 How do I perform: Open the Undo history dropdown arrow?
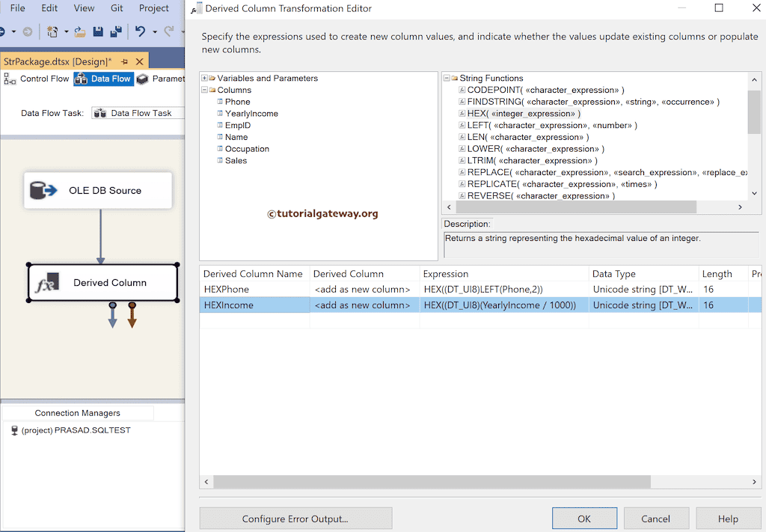(154, 31)
